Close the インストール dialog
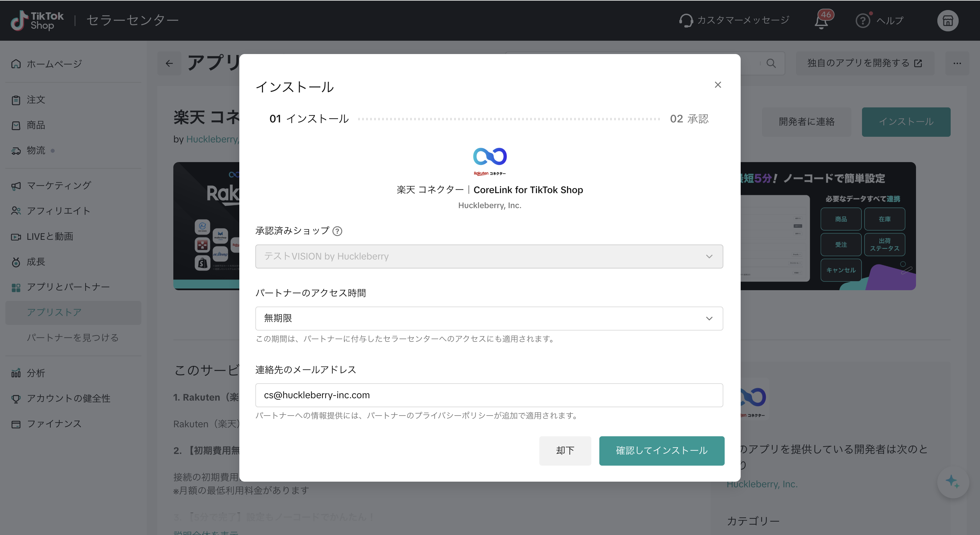The width and height of the screenshot is (980, 535). click(x=717, y=85)
